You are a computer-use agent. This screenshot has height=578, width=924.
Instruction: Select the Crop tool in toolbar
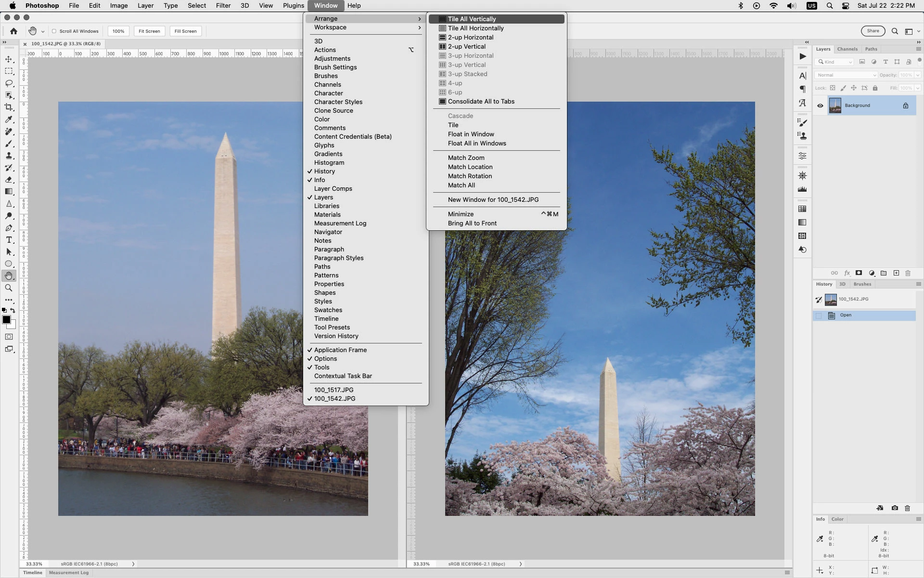click(9, 107)
